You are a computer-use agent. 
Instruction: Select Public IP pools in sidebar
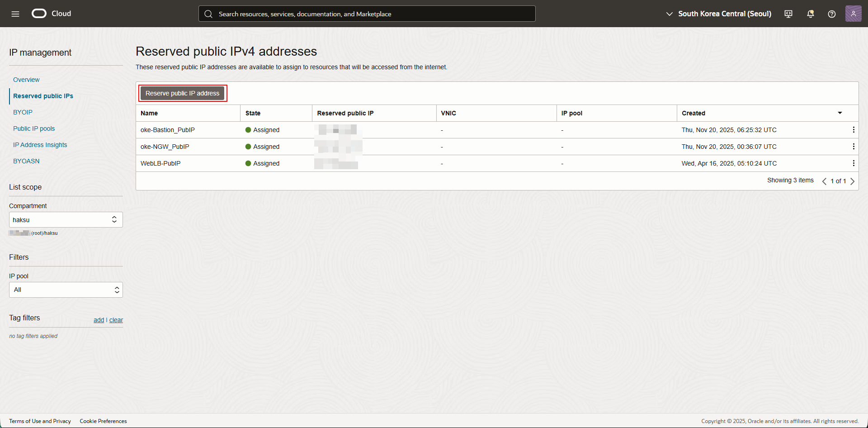pos(34,128)
